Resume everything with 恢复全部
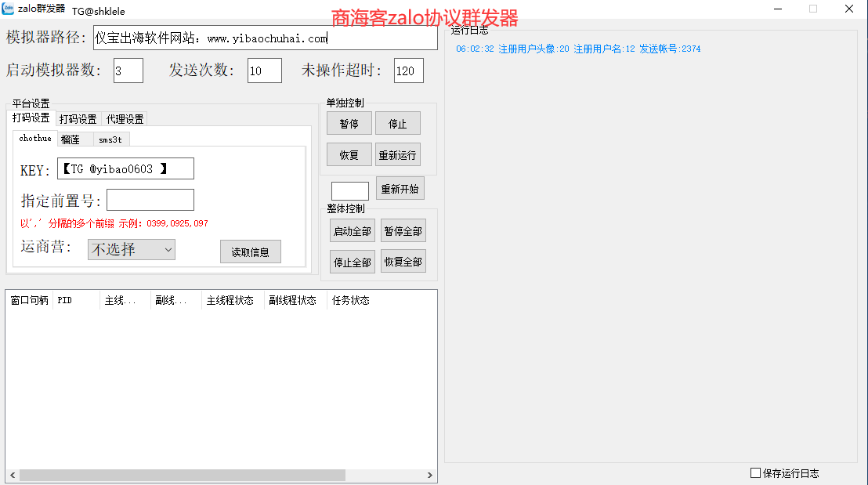 point(403,262)
